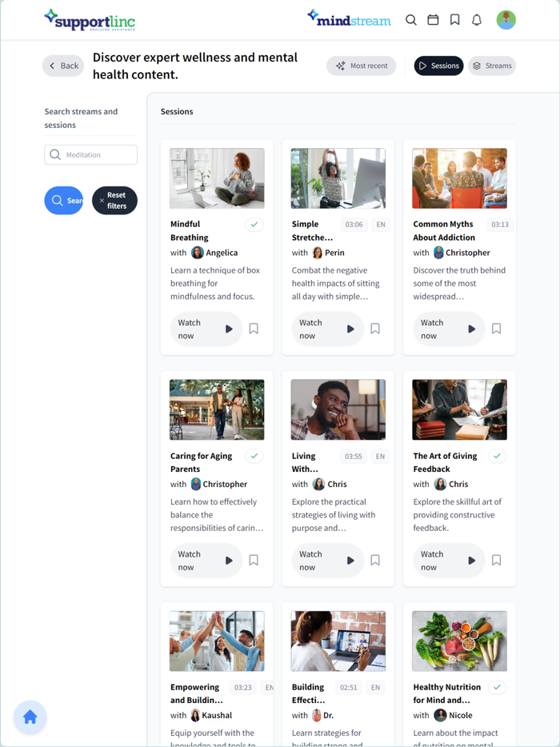The image size is (560, 747).
Task: Bookmark the Living With... session
Action: 375,560
